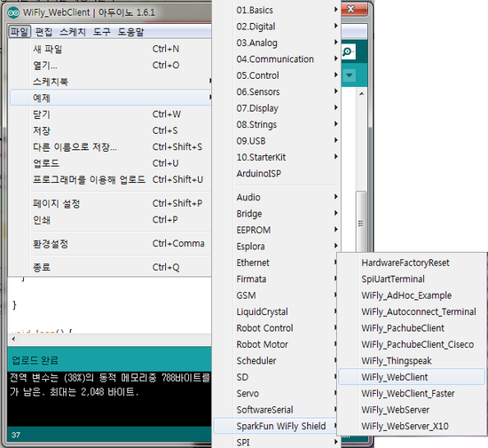The height and width of the screenshot is (448, 488).
Task: Open WiFly_AdHoc_Example sketch
Action: pyautogui.click(x=412, y=295)
